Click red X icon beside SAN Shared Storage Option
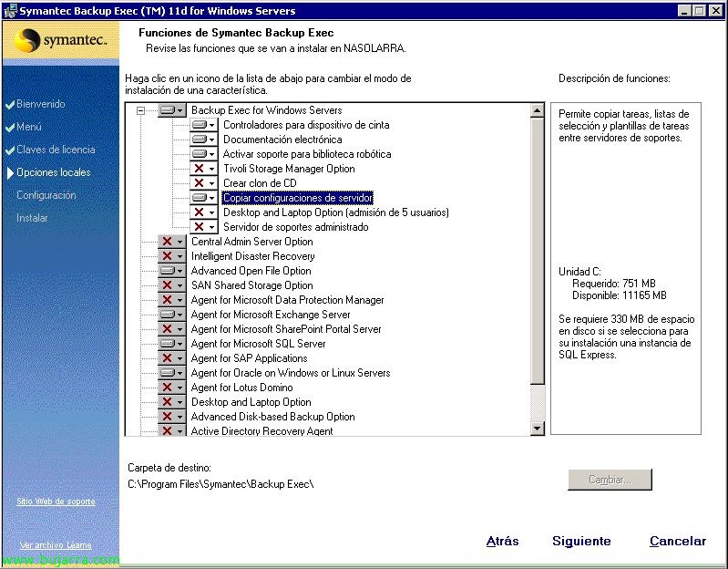The width and height of the screenshot is (728, 569). tap(172, 285)
